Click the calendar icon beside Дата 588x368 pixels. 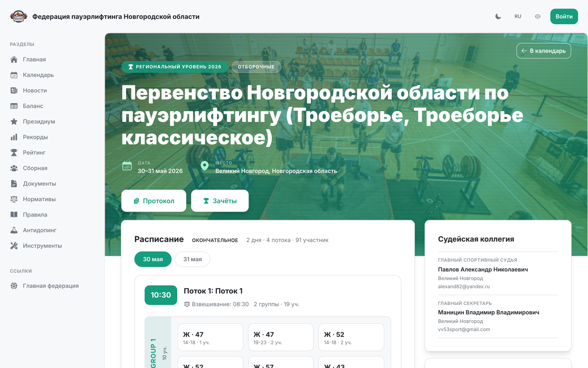coord(127,166)
